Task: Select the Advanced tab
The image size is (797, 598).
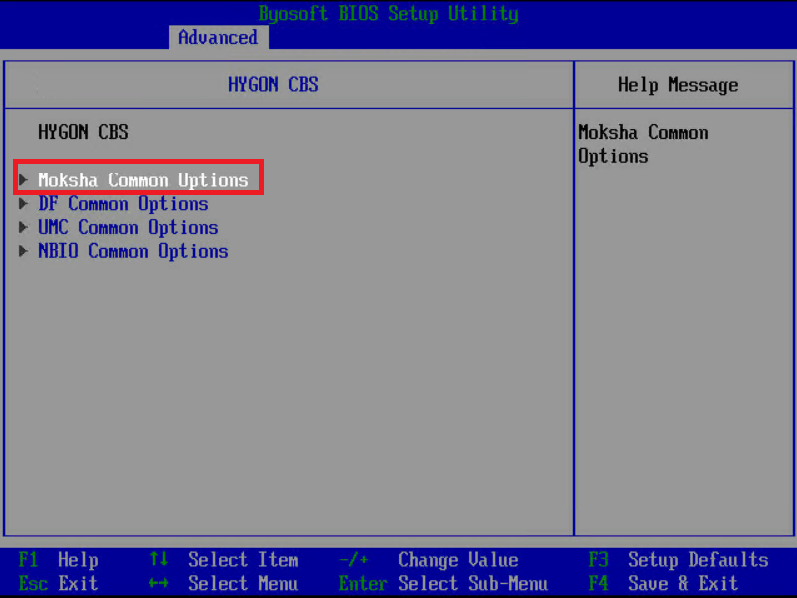Action: tap(219, 37)
